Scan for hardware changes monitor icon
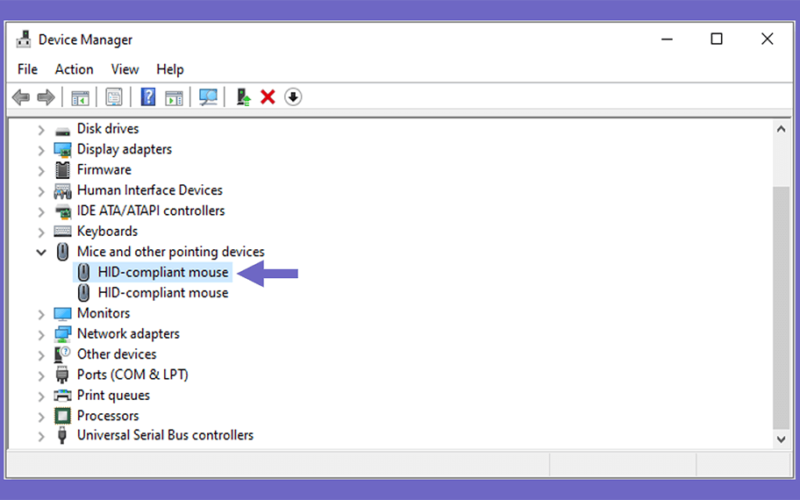Image resolution: width=800 pixels, height=500 pixels. pyautogui.click(x=208, y=97)
